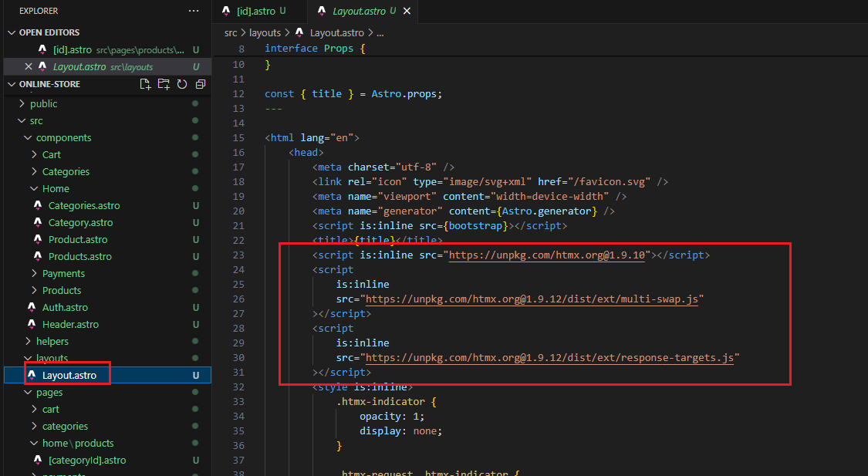Click Layout.astro in the breadcrumb
Viewport: 868px width, 476px height.
(x=336, y=33)
